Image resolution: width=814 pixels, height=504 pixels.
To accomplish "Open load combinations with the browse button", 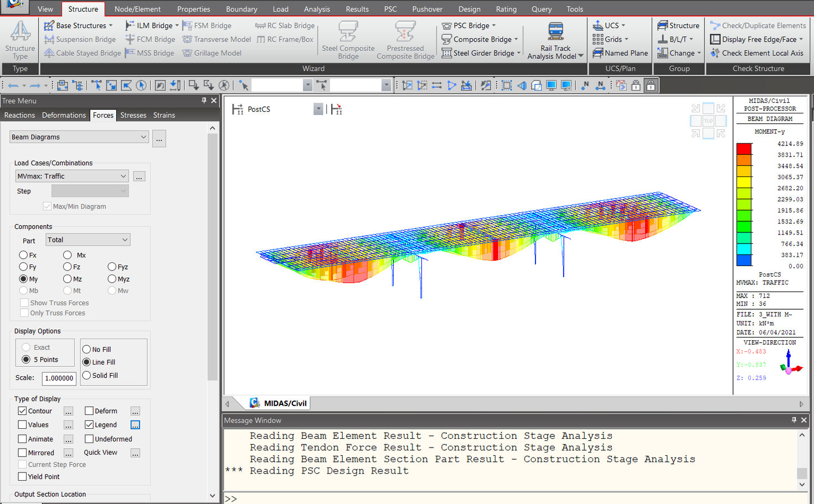I will [139, 176].
